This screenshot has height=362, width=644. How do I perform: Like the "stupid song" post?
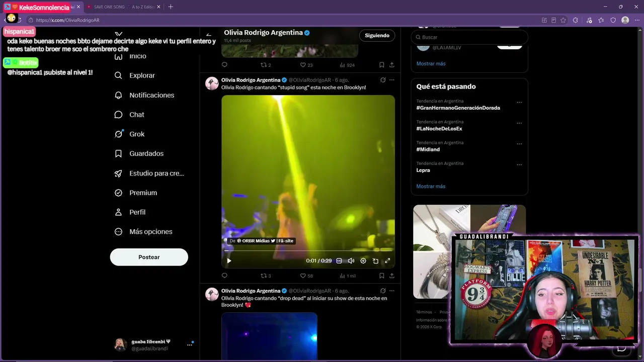(303, 276)
